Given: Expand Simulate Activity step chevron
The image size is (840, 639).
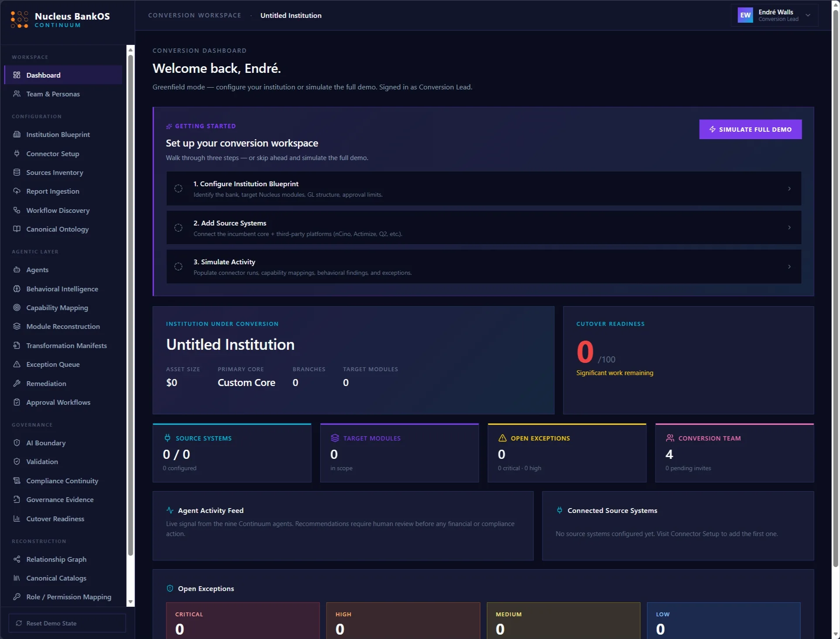Looking at the screenshot, I should pyautogui.click(x=789, y=267).
